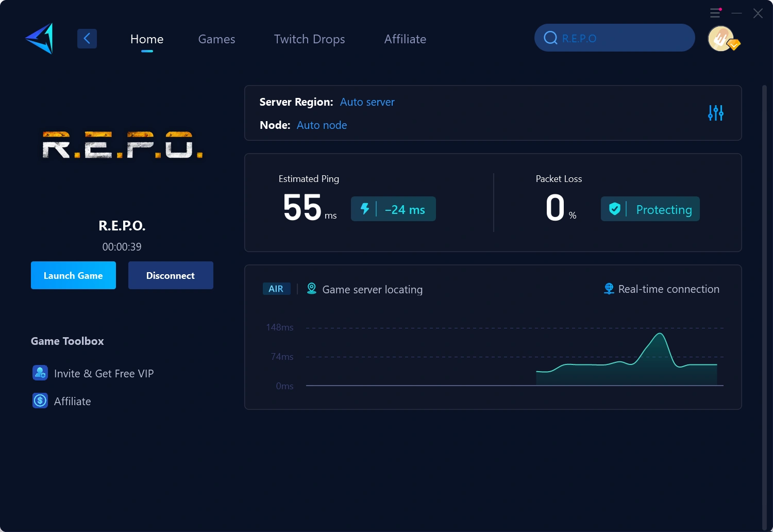Image resolution: width=773 pixels, height=532 pixels.
Task: Select the Affiliate tab in top navigation
Action: 405,39
